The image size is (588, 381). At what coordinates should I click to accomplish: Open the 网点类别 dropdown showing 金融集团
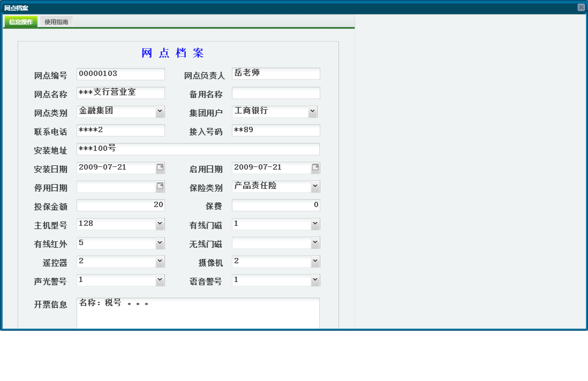[x=160, y=111]
